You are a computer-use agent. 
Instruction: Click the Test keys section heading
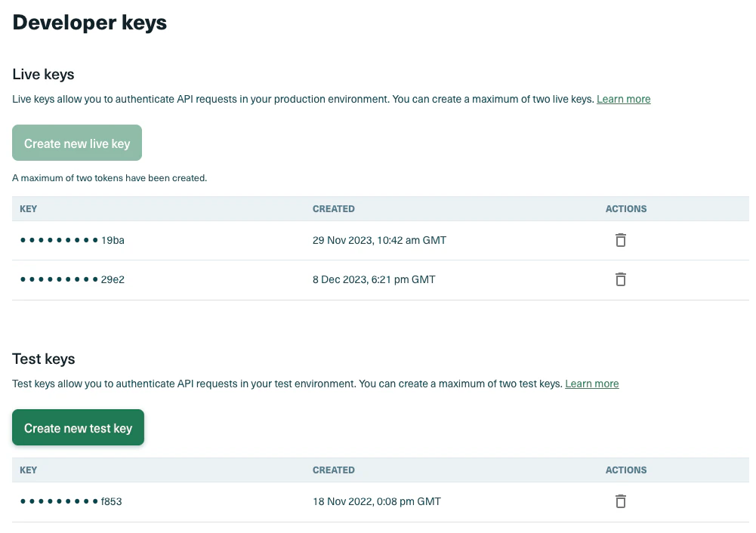pos(43,359)
